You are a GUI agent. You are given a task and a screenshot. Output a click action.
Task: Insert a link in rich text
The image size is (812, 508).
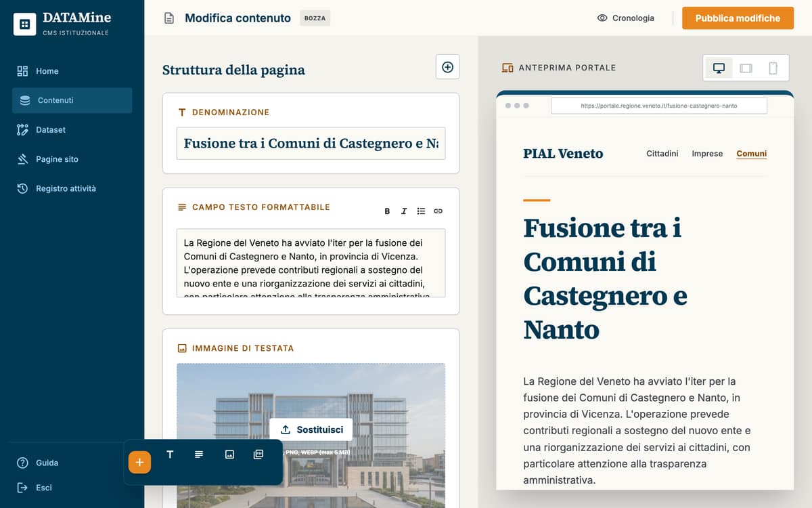pos(438,211)
